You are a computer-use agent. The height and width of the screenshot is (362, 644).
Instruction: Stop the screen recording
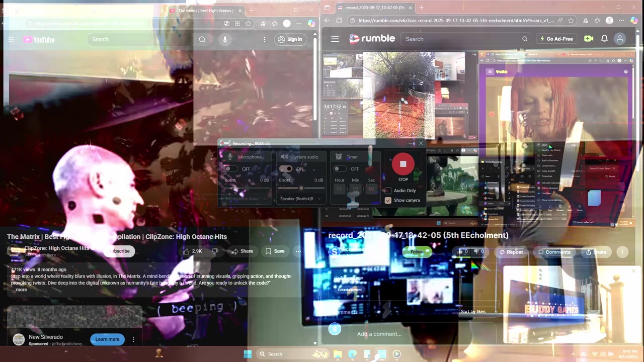pos(403,164)
